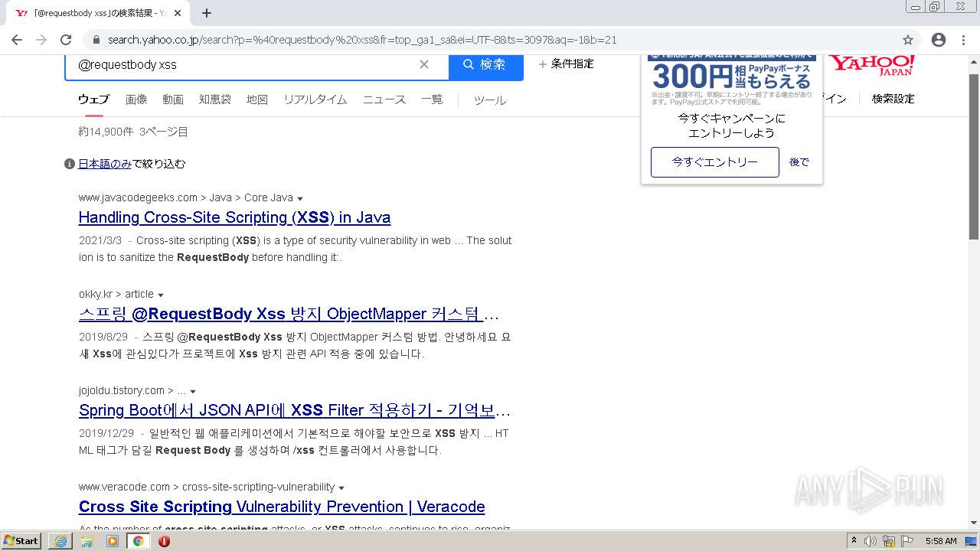Open media player taskbar icon
This screenshot has height=551, width=980.
click(x=113, y=541)
